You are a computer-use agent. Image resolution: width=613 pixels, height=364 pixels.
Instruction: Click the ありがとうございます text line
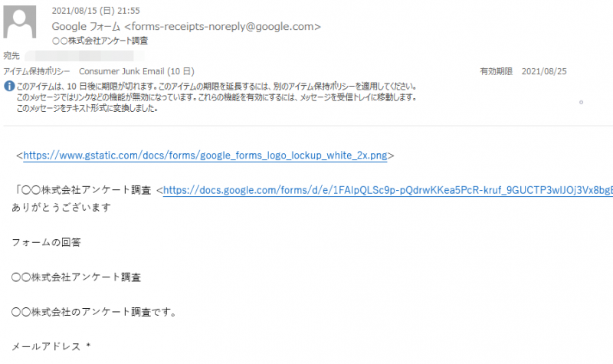click(x=61, y=208)
